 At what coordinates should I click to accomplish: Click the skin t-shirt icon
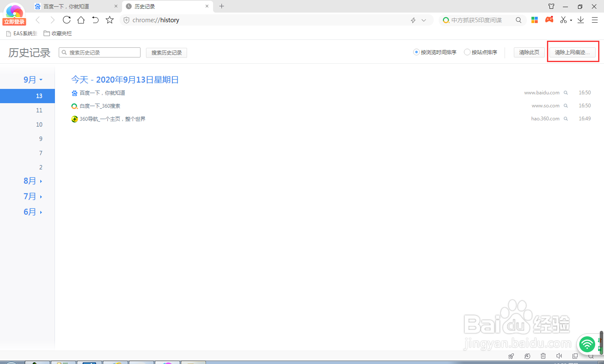point(551,6)
